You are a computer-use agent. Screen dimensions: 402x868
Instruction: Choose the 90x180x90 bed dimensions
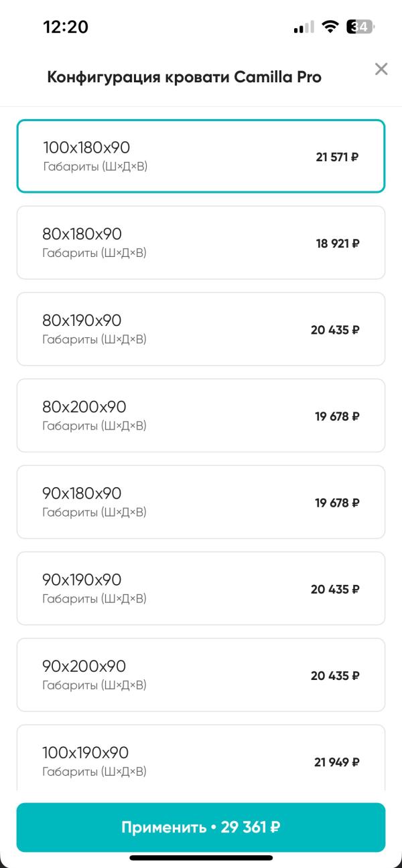pyautogui.click(x=201, y=501)
